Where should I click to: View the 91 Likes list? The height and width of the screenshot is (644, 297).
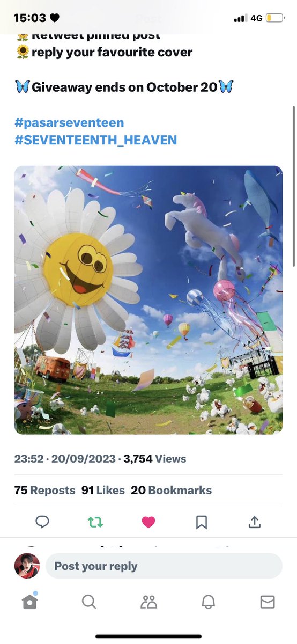103,490
